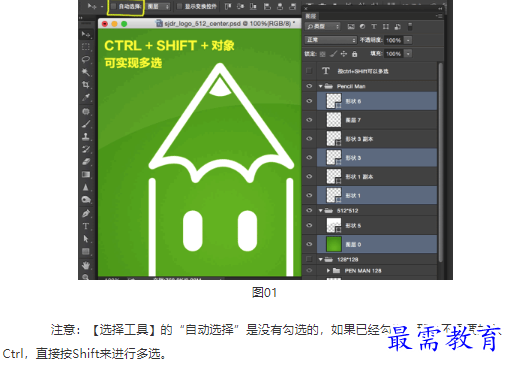Show the 128*128 group visibility box

(309, 259)
